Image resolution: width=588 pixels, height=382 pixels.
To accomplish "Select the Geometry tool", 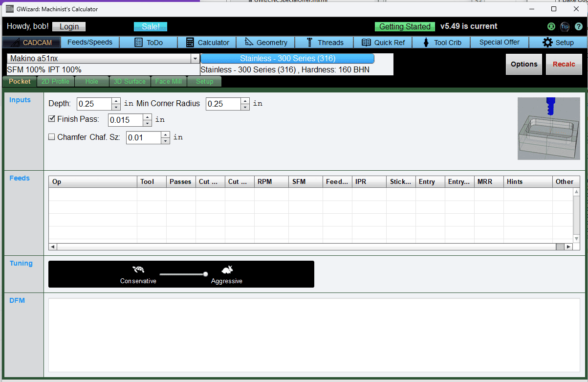I will 265,42.
